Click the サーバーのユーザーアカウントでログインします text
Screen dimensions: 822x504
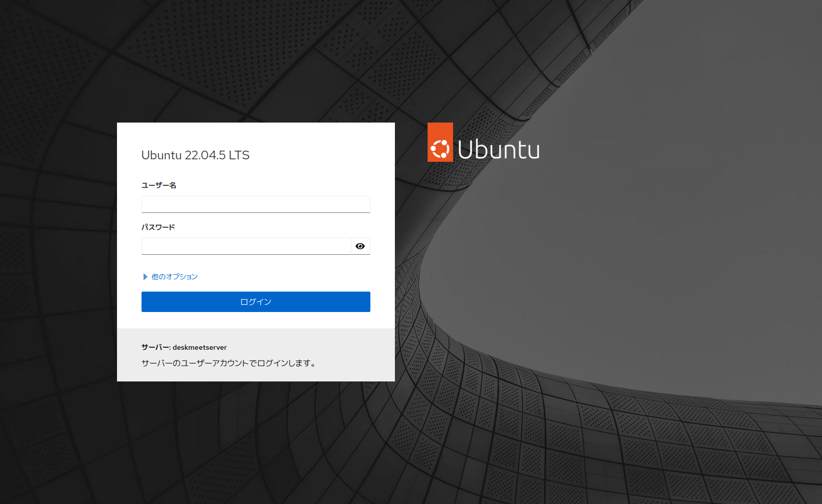(x=229, y=363)
